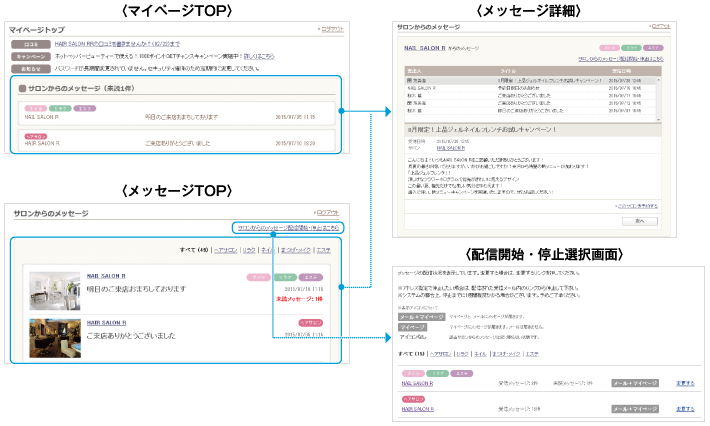Click the square icon beside サロンからのメッセージ heading
Image resolution: width=710 pixels, height=426 pixels.
[22, 88]
